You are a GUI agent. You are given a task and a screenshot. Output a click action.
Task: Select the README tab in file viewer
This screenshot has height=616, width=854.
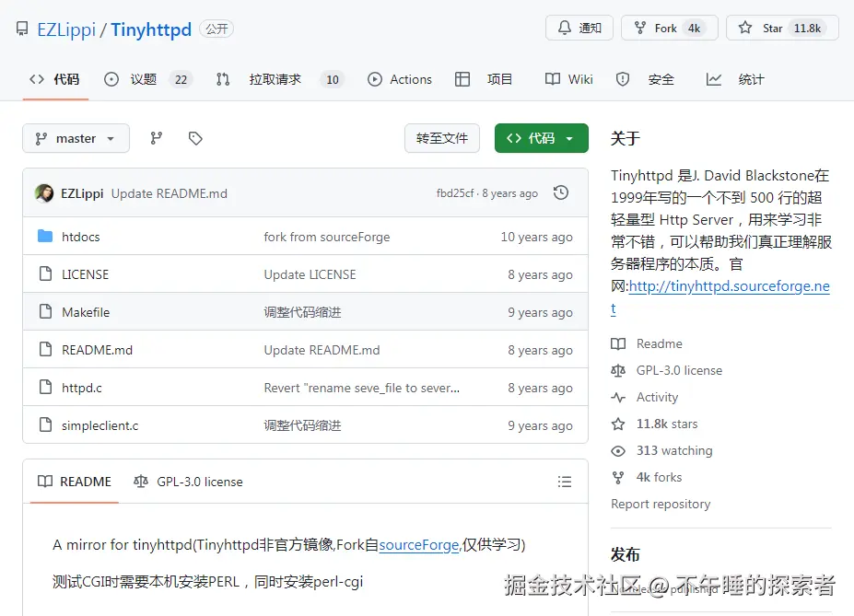coord(75,482)
